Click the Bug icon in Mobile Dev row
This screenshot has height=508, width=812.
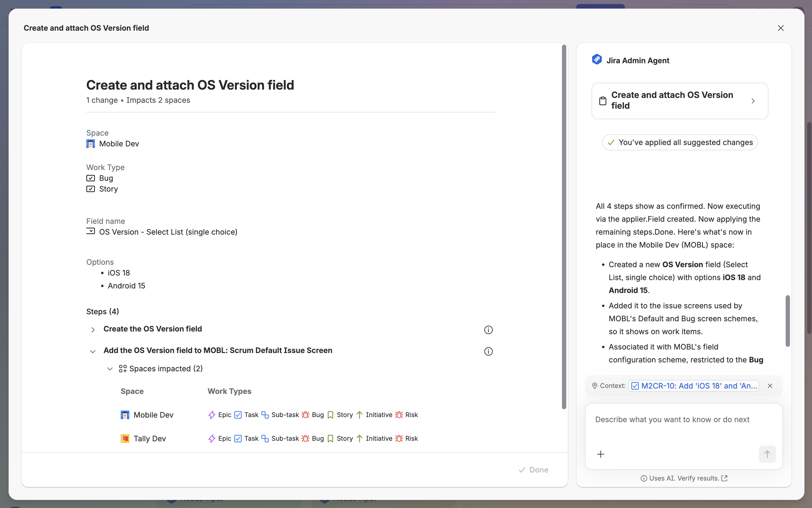(305, 415)
